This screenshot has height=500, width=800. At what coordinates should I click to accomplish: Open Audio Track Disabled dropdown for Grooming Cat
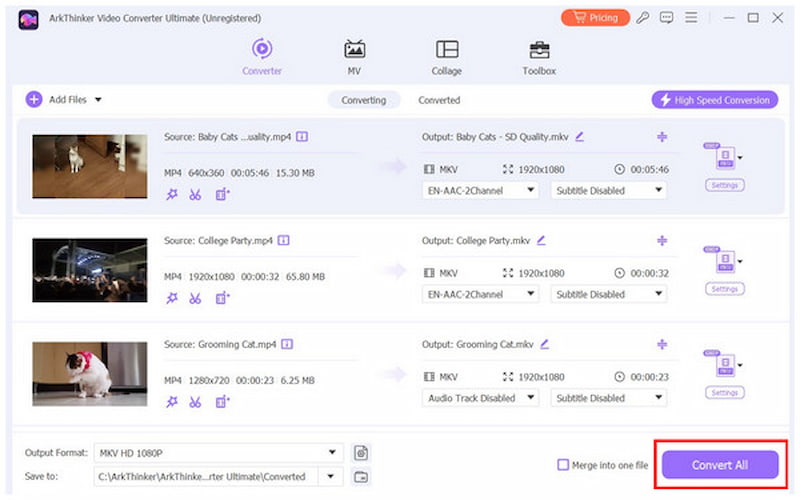click(x=480, y=398)
